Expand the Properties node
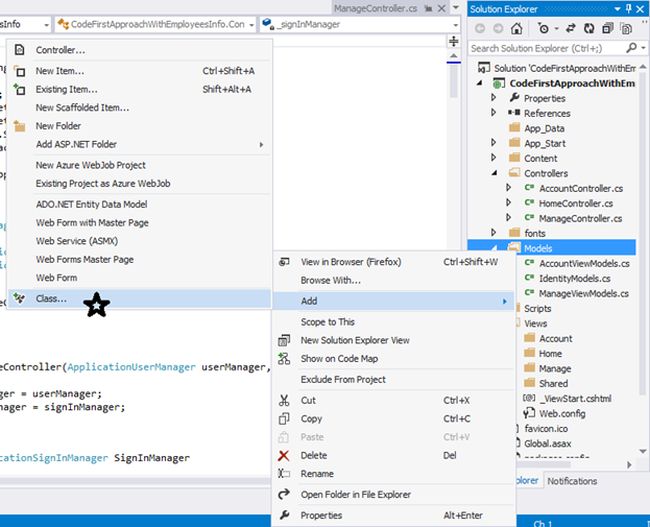Image resolution: width=650 pixels, height=527 pixels. (x=493, y=97)
